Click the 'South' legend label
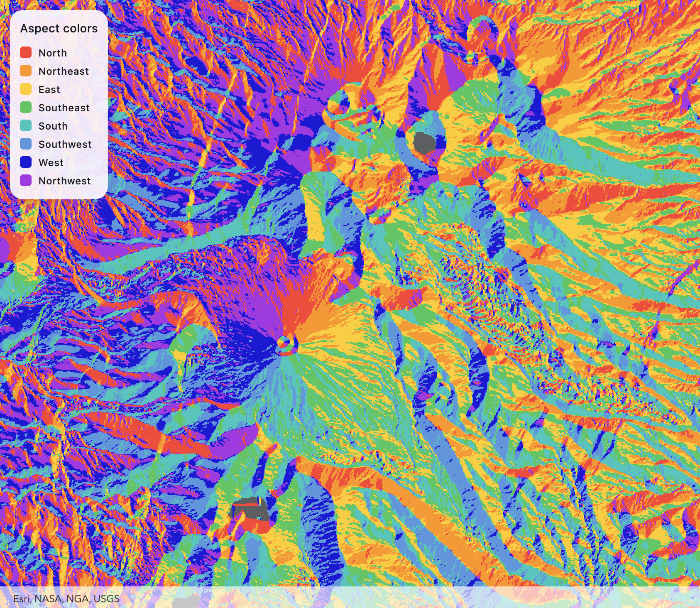The width and height of the screenshot is (700, 608). 53,126
